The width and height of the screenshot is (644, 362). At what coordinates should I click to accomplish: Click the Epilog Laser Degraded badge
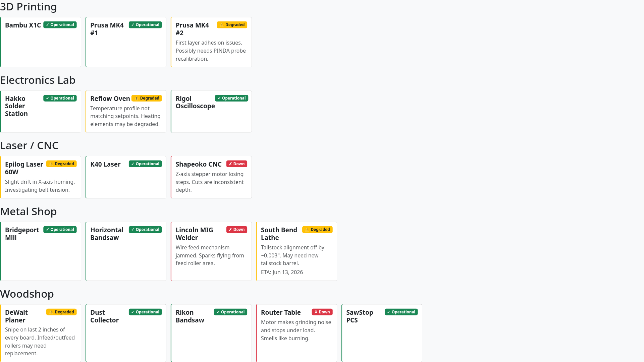tap(61, 164)
